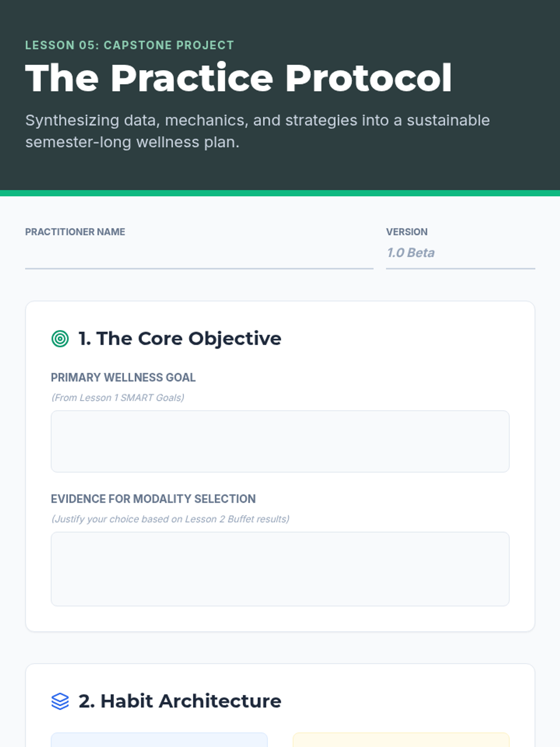Click inside the Evidence for Modality Selection box

coord(280,569)
